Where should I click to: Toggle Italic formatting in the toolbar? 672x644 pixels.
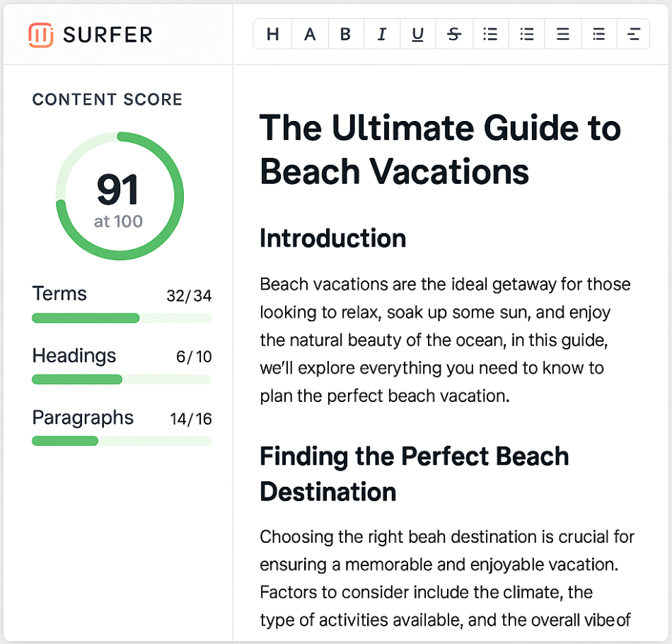[382, 34]
